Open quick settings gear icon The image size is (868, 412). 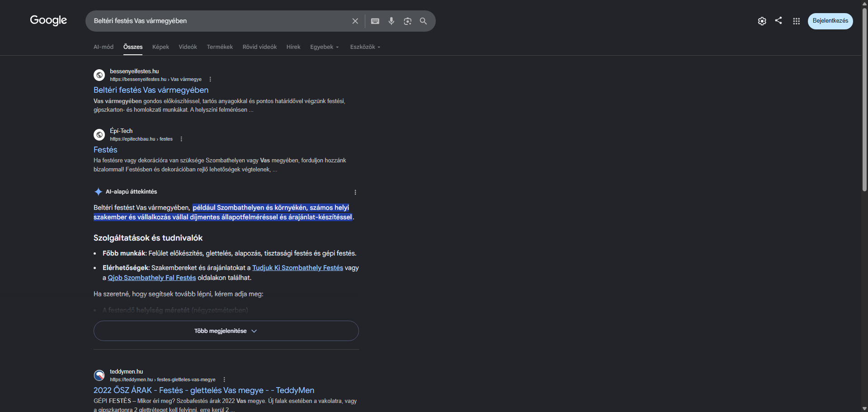point(762,21)
